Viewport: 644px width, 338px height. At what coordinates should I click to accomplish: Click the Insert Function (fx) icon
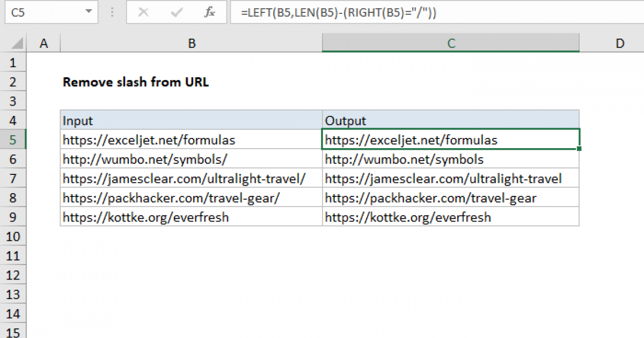point(210,12)
